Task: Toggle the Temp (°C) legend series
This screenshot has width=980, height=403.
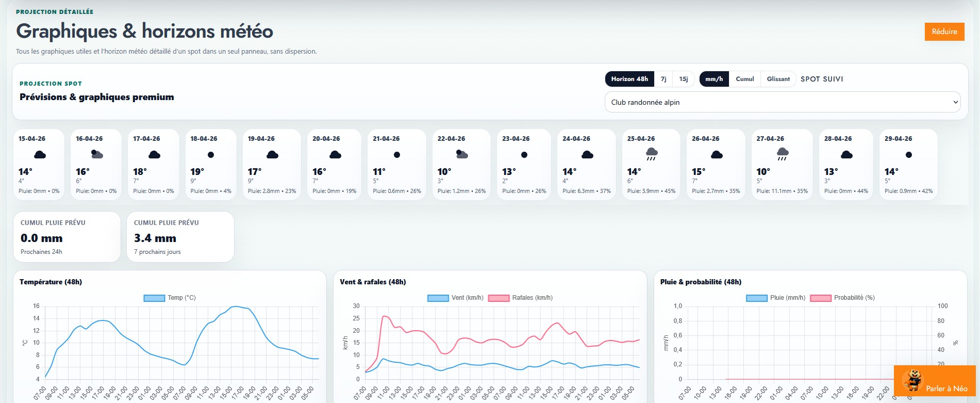Action: click(x=169, y=298)
